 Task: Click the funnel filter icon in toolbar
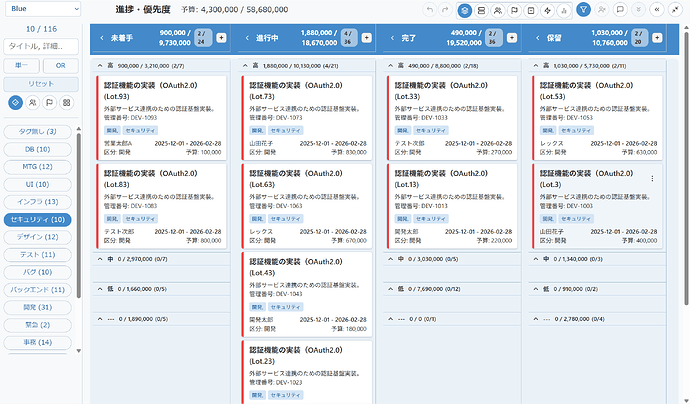[584, 9]
